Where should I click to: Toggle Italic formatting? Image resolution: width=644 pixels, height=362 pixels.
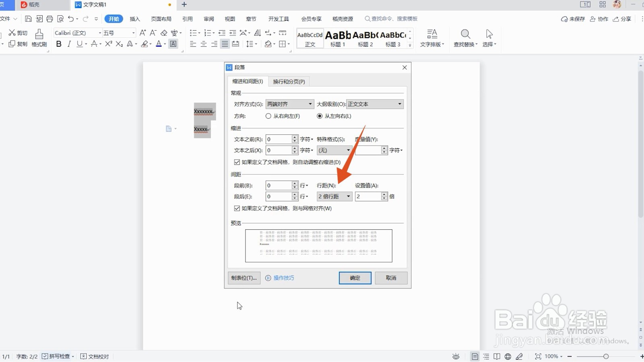[69, 44]
